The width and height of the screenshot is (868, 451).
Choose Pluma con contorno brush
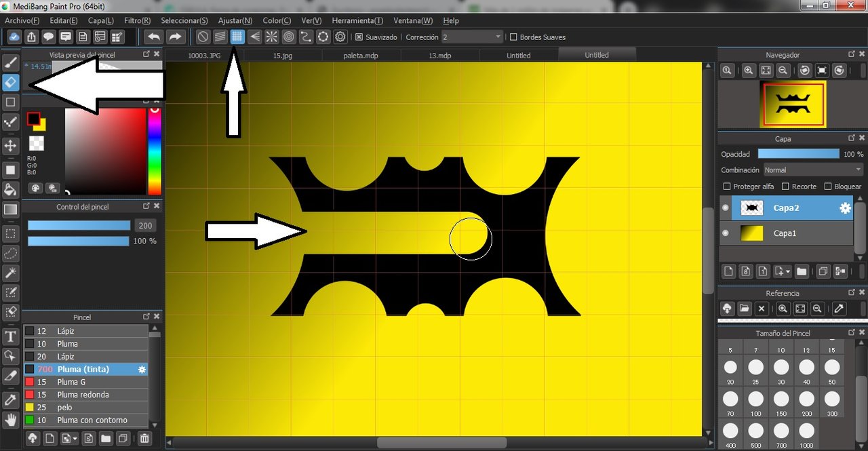tap(86, 420)
